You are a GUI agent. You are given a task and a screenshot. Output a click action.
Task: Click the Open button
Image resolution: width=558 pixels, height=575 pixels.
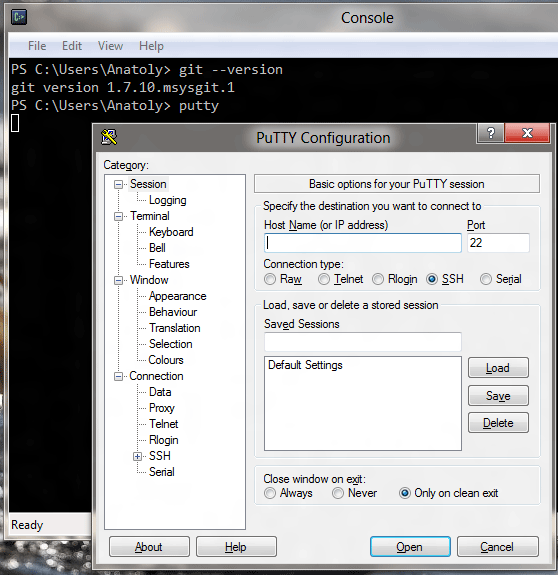[x=410, y=547]
